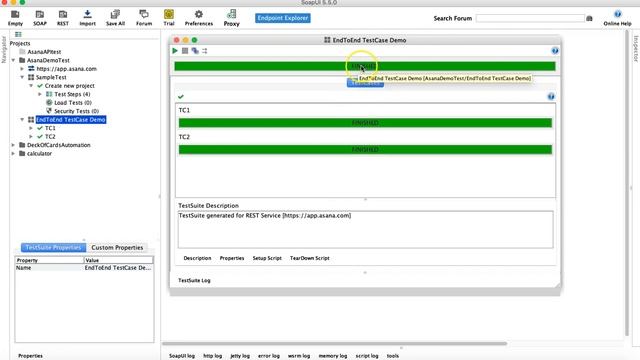Stop the test suite run
The height and width of the screenshot is (360, 640).
pos(185,51)
